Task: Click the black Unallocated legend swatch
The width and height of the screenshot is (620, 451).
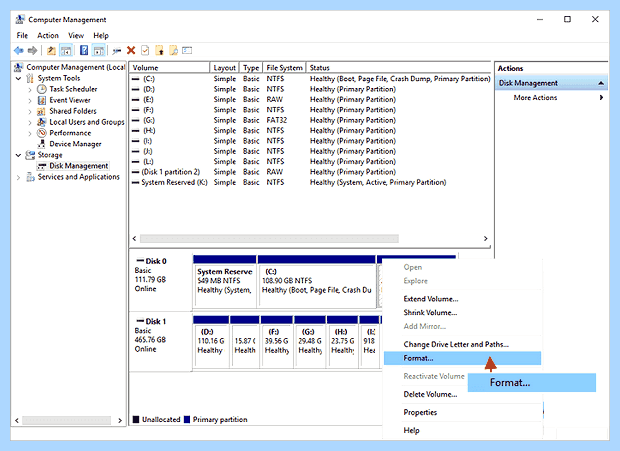Action: 136,419
